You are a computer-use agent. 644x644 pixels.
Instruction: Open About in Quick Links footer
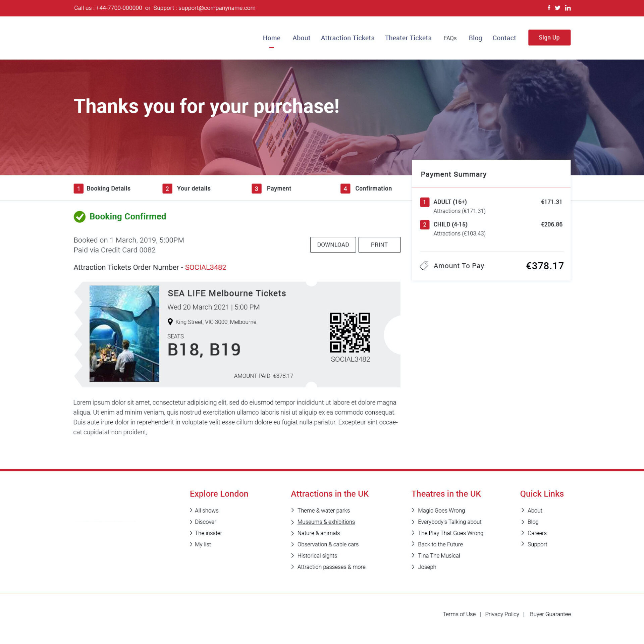(535, 511)
